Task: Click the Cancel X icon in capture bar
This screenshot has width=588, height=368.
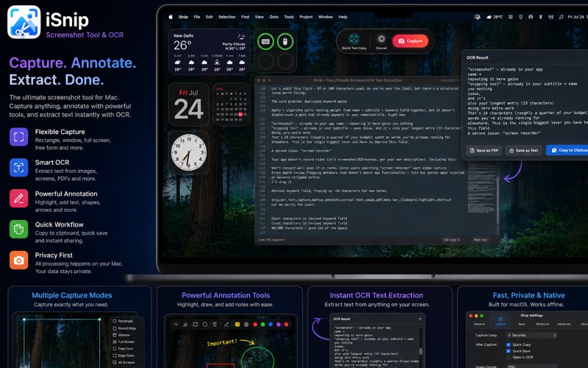Action: click(381, 39)
